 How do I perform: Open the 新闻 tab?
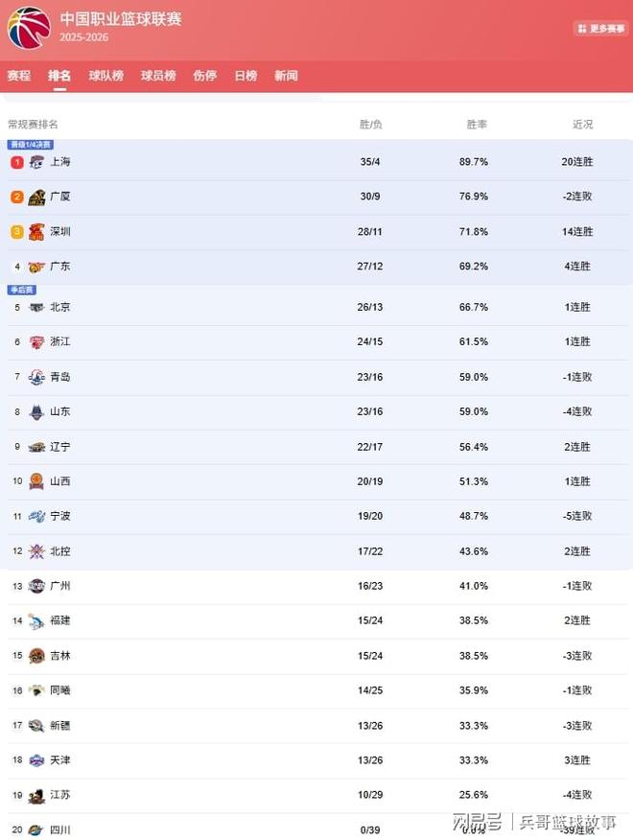(286, 76)
